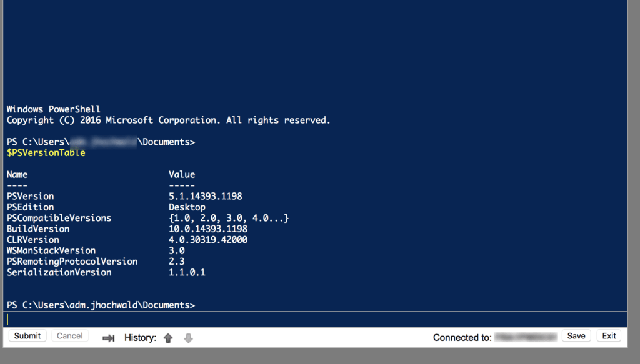Viewport: 640px width, 364px height.
Task: Focus the command input field
Action: pyautogui.click(x=315, y=320)
